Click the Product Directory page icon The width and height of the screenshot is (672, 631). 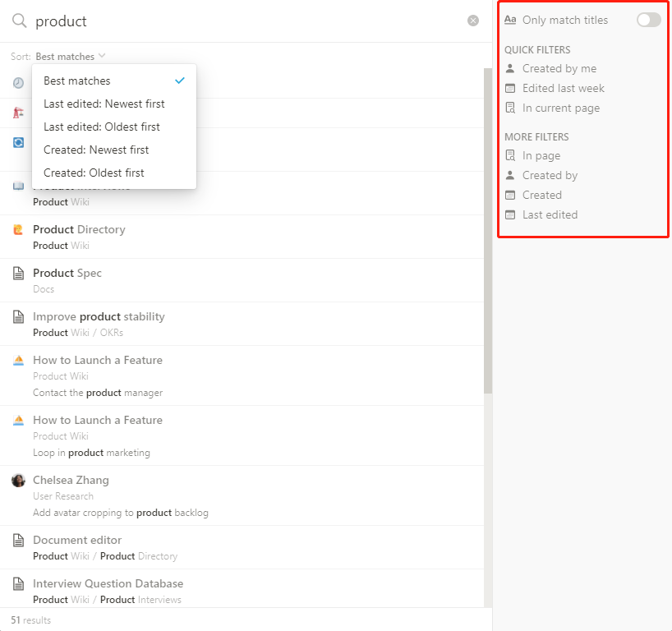18,230
